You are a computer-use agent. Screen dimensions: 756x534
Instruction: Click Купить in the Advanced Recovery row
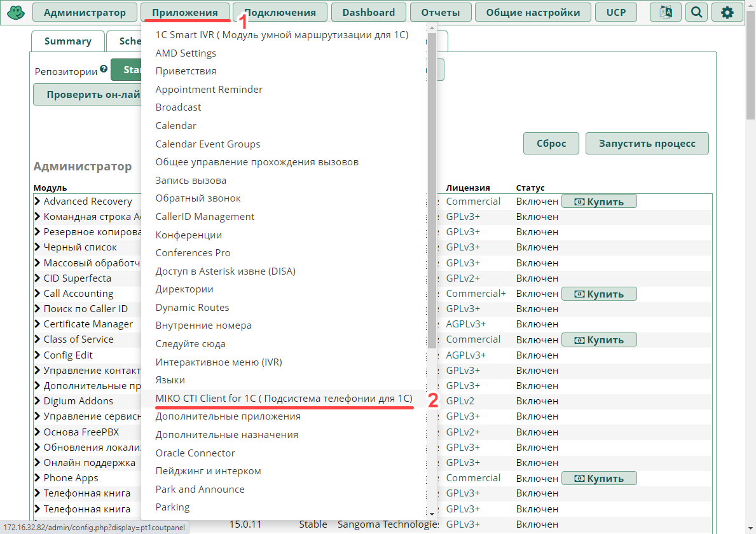pyautogui.click(x=598, y=202)
